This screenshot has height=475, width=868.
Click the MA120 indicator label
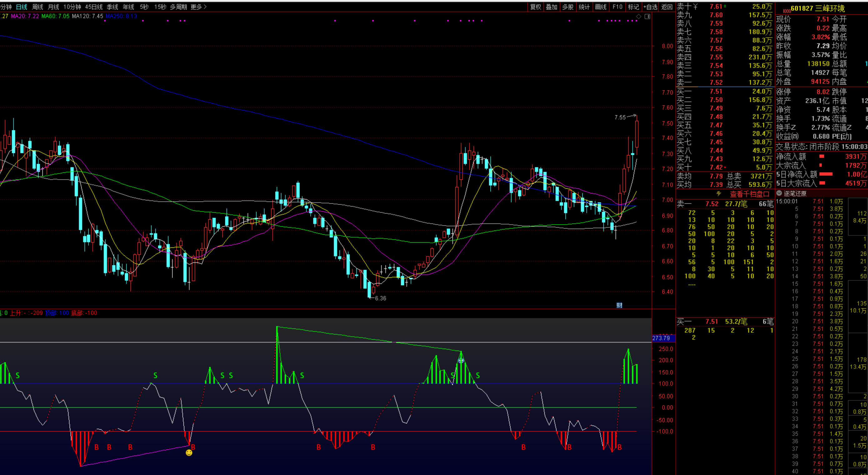pyautogui.click(x=87, y=16)
